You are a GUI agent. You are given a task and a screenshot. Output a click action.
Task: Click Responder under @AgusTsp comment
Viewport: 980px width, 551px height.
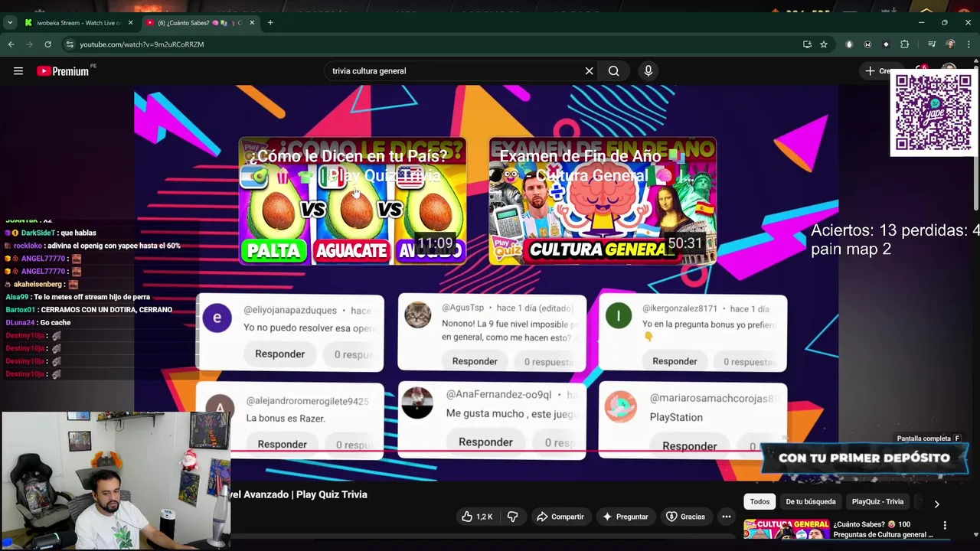[475, 361]
